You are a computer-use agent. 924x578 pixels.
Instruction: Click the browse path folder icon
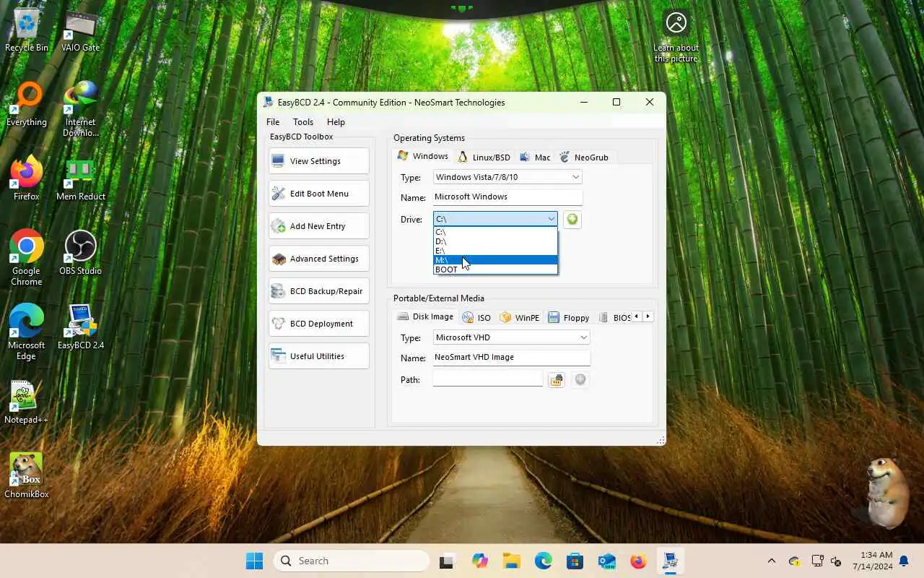pyautogui.click(x=556, y=380)
